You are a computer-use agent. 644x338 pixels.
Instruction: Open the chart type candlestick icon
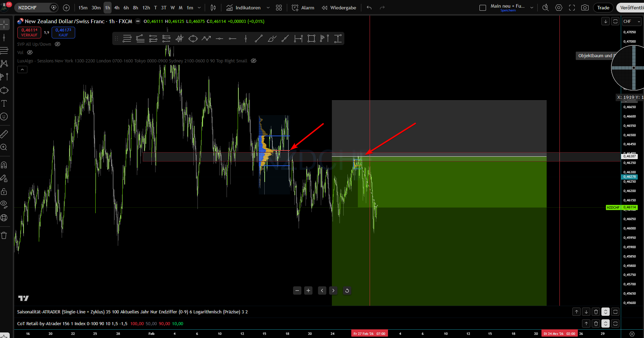point(213,7)
